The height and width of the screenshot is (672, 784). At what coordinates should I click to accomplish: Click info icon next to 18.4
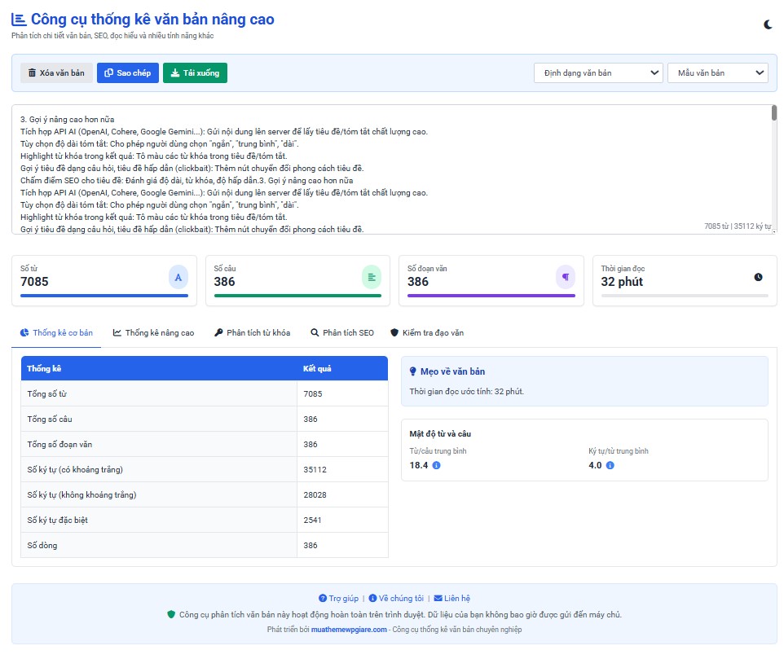(437, 465)
